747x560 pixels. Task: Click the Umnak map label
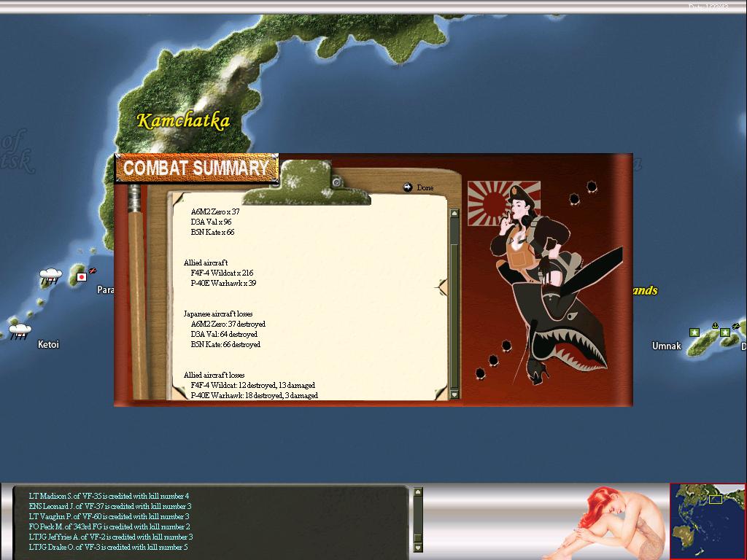[x=666, y=346]
